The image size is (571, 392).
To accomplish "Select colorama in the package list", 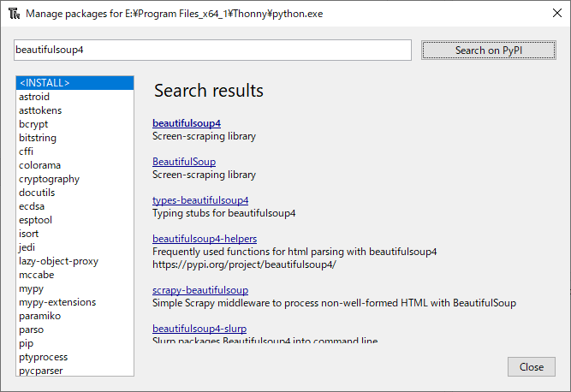I will point(75,165).
